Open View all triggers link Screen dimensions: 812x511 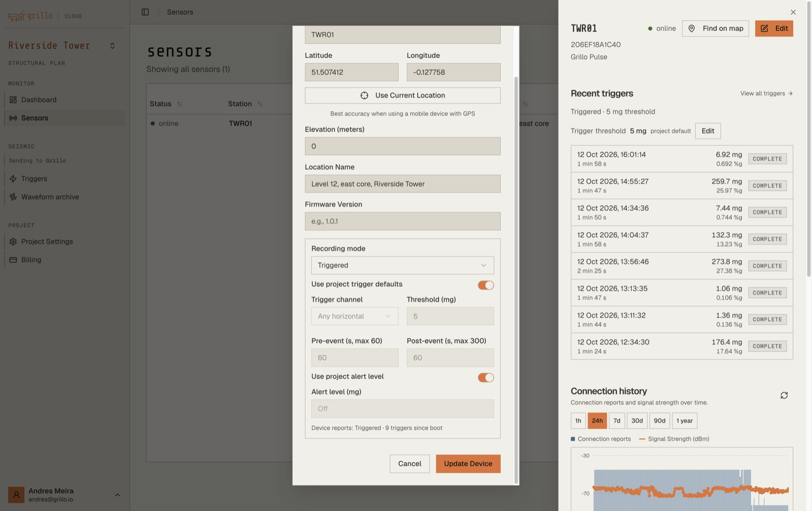coord(766,93)
